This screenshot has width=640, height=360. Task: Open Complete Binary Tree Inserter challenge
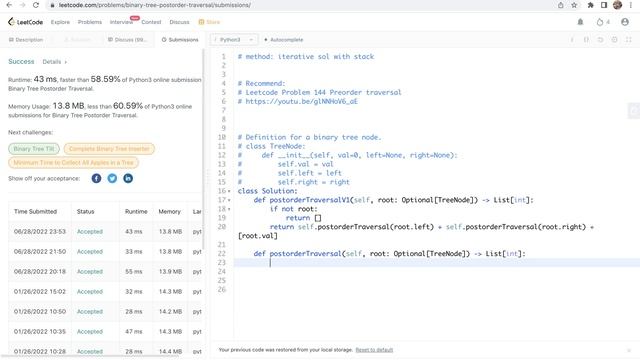pos(109,149)
